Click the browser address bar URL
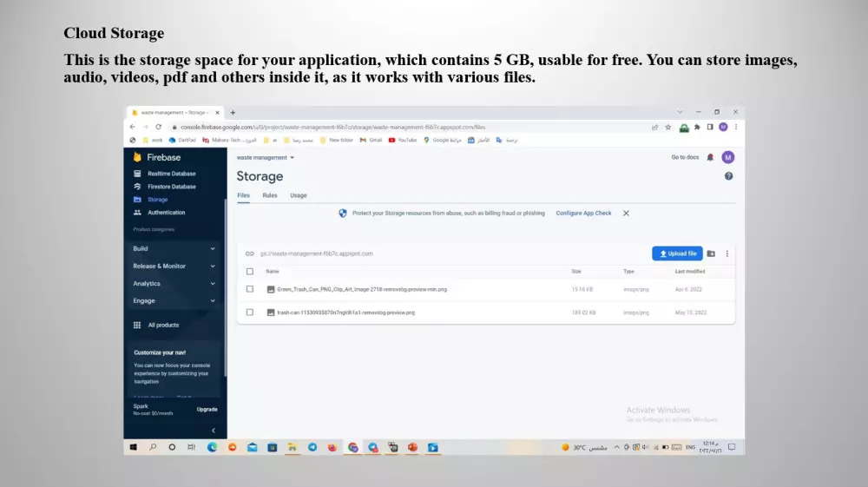The image size is (868, 487). (332, 128)
